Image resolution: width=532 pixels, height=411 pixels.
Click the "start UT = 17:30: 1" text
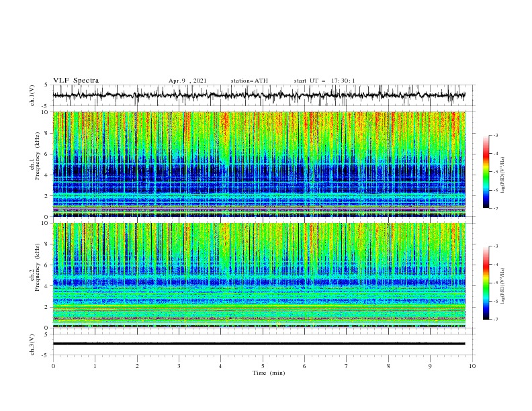pyautogui.click(x=324, y=81)
